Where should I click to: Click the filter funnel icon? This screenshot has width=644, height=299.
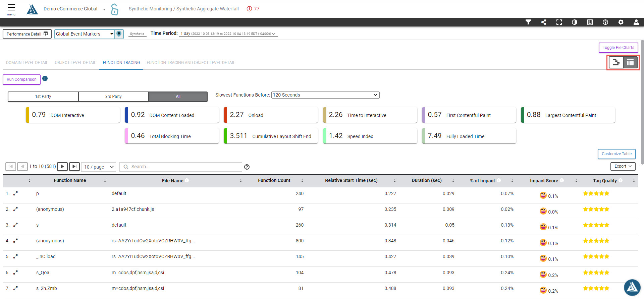528,22
